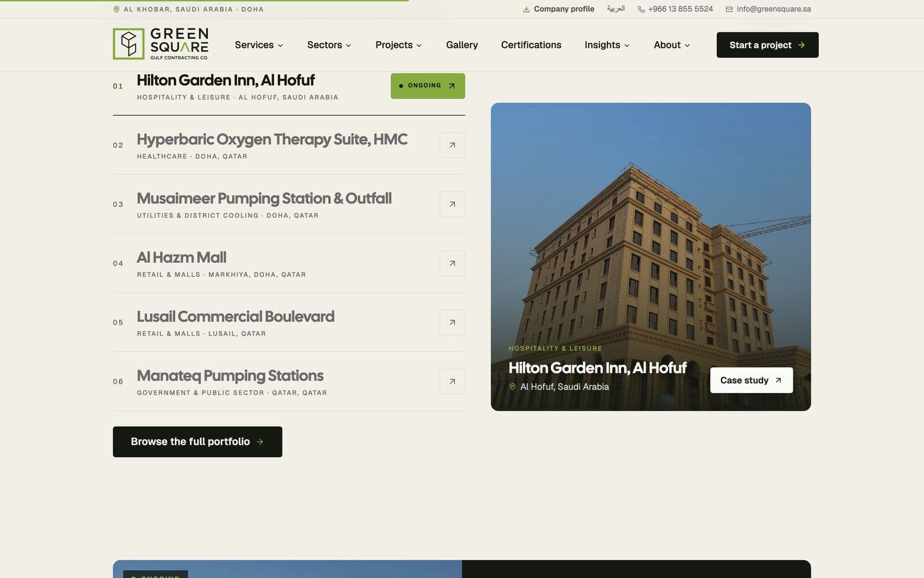Click the arrow icon in Browse the full portfolio
This screenshot has width=924, height=578.
[260, 442]
